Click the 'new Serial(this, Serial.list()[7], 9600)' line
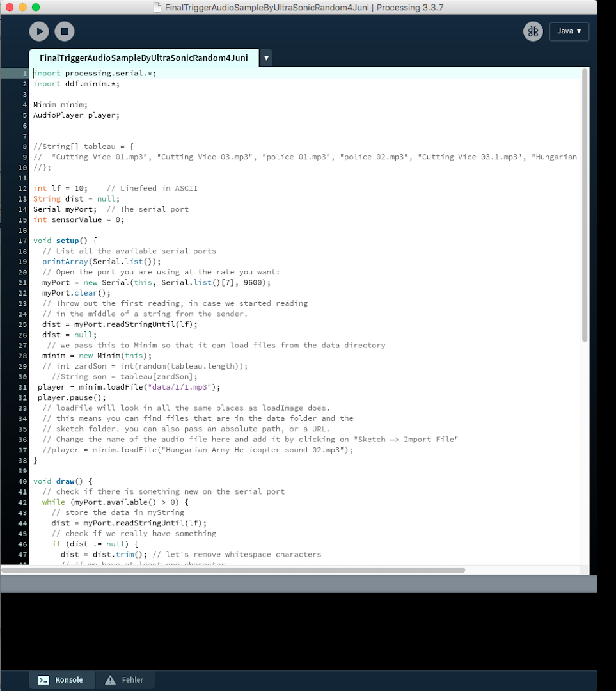Image resolution: width=616 pixels, height=691 pixels. [157, 283]
